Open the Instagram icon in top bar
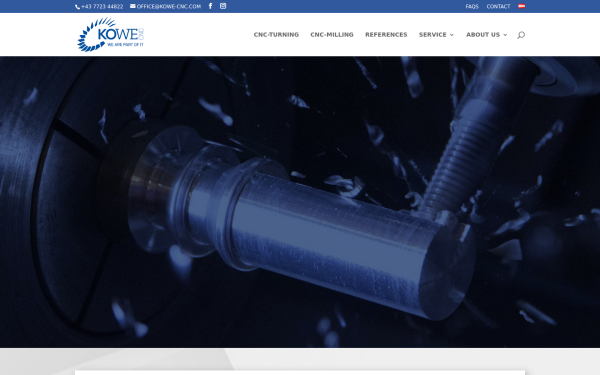 (223, 6)
